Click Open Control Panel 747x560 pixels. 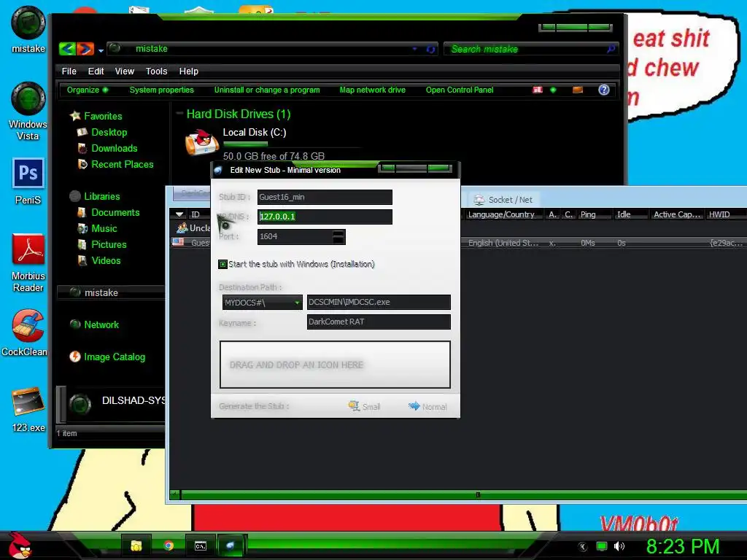click(460, 90)
